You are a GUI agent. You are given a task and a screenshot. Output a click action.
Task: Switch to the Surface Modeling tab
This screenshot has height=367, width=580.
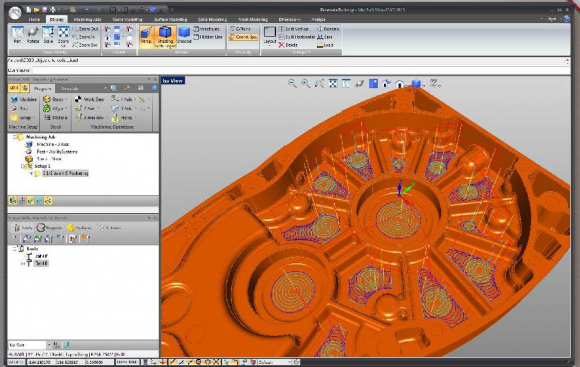coord(170,19)
